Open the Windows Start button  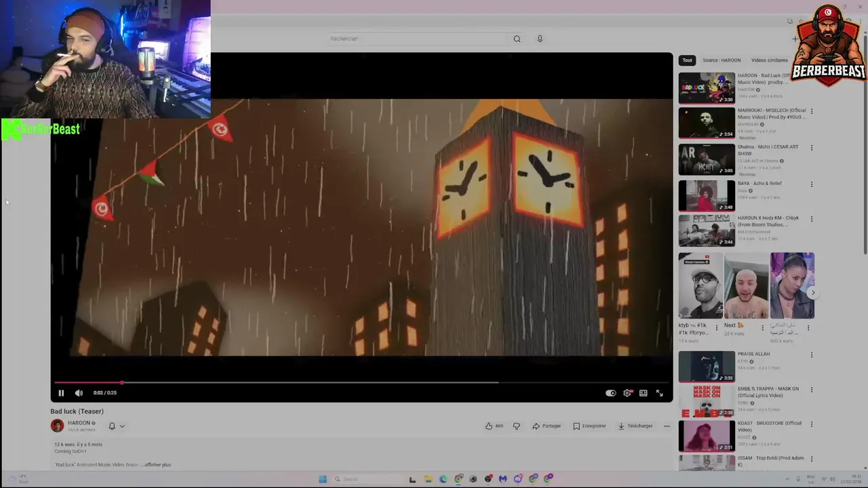pyautogui.click(x=323, y=479)
